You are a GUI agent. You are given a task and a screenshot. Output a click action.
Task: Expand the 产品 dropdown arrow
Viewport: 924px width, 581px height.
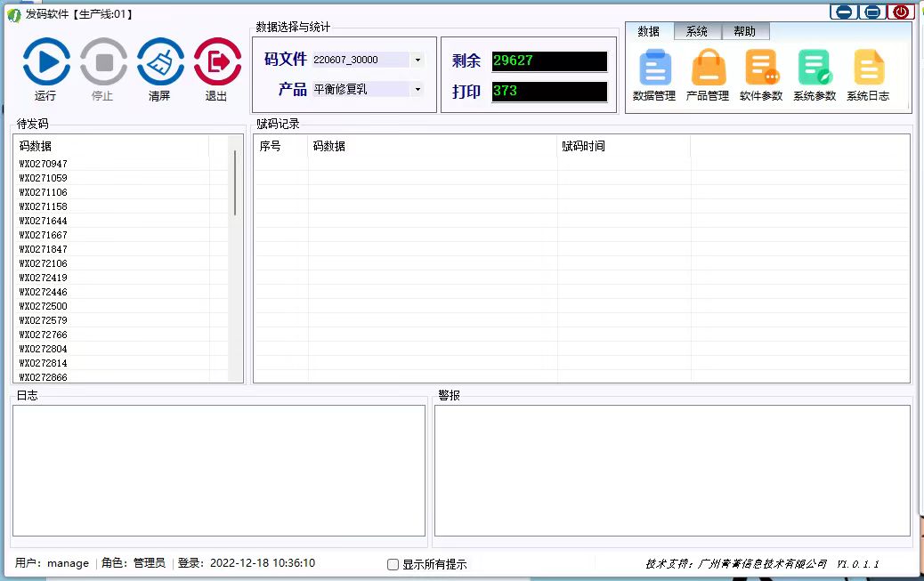click(417, 90)
